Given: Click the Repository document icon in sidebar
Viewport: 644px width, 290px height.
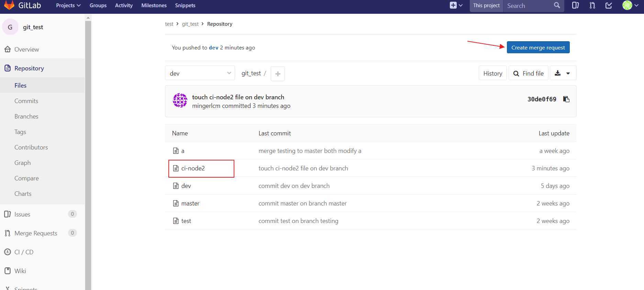Looking at the screenshot, I should tap(8, 68).
